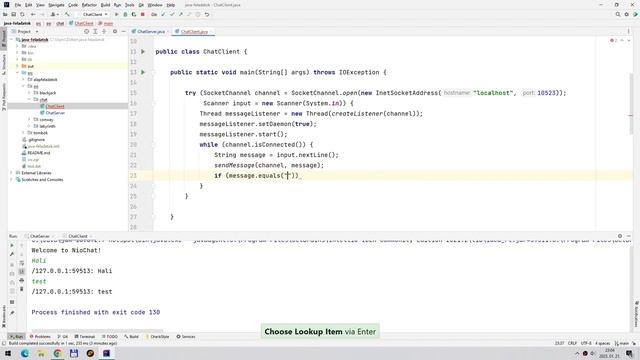Click the Undo/rollback arrow icon in the toolbar
The image size is (640, 360).
(207, 14)
